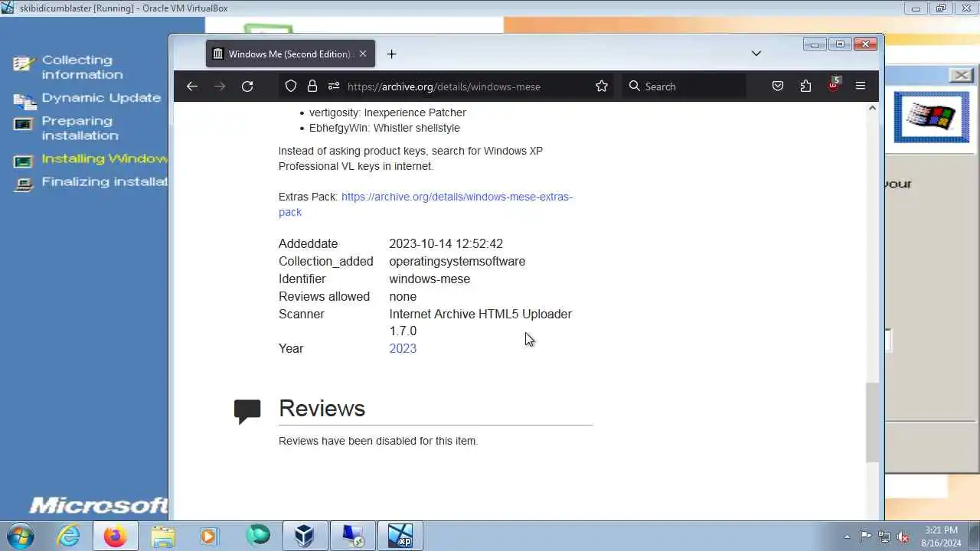
Task: Go back with the browser back arrow
Action: tap(192, 86)
